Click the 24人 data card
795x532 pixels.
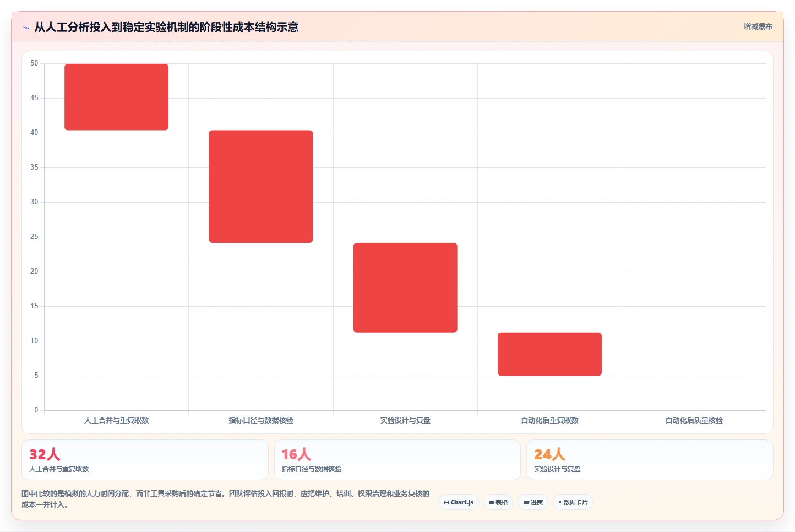[x=650, y=460]
